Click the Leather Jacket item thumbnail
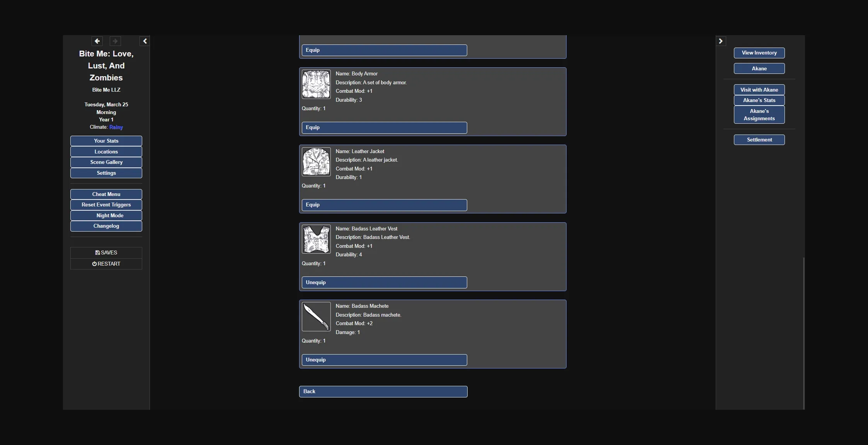The image size is (868, 445). (316, 162)
